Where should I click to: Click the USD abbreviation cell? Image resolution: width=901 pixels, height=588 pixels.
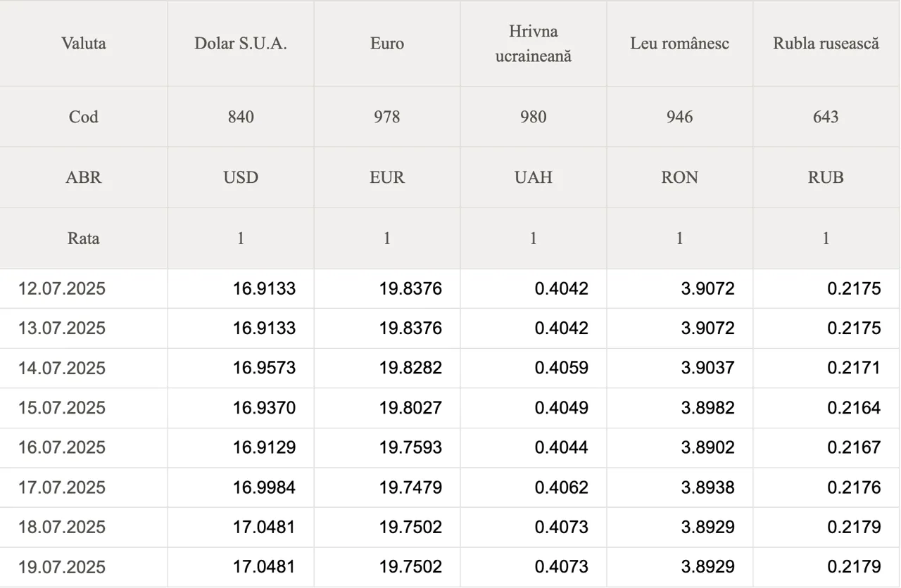pyautogui.click(x=241, y=177)
